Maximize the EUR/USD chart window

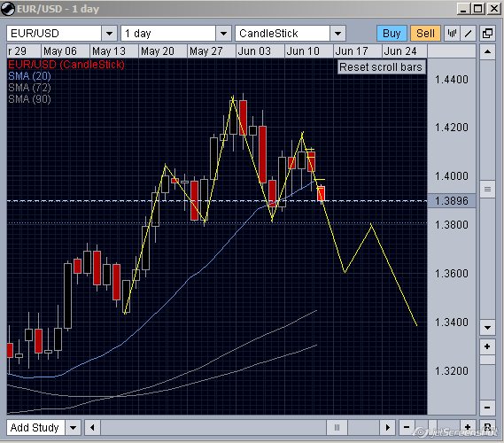(478, 8)
